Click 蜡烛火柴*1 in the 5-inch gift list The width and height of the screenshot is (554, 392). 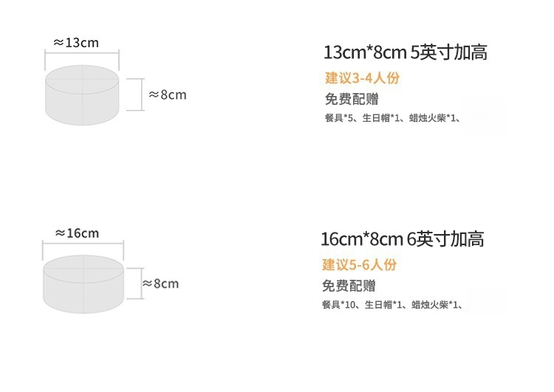tap(436, 117)
